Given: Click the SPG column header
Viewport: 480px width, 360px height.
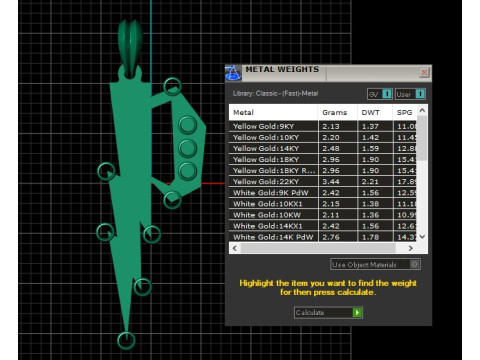Looking at the screenshot, I should 405,112.
